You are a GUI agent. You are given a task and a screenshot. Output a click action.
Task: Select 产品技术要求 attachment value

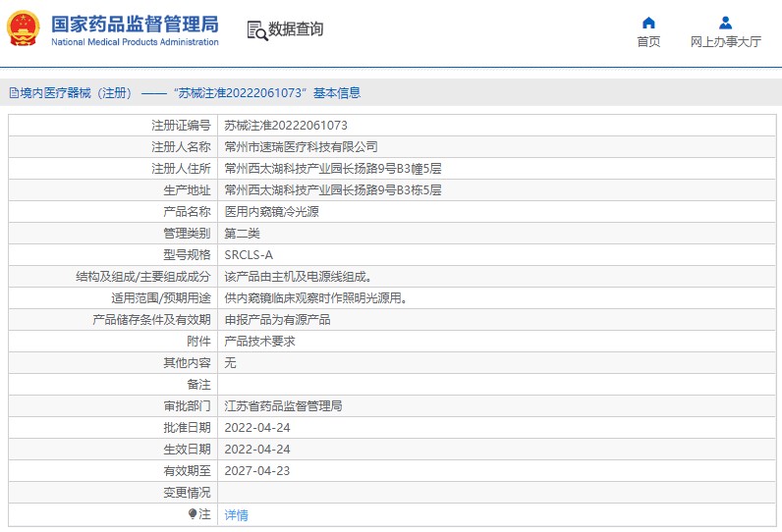tap(259, 342)
